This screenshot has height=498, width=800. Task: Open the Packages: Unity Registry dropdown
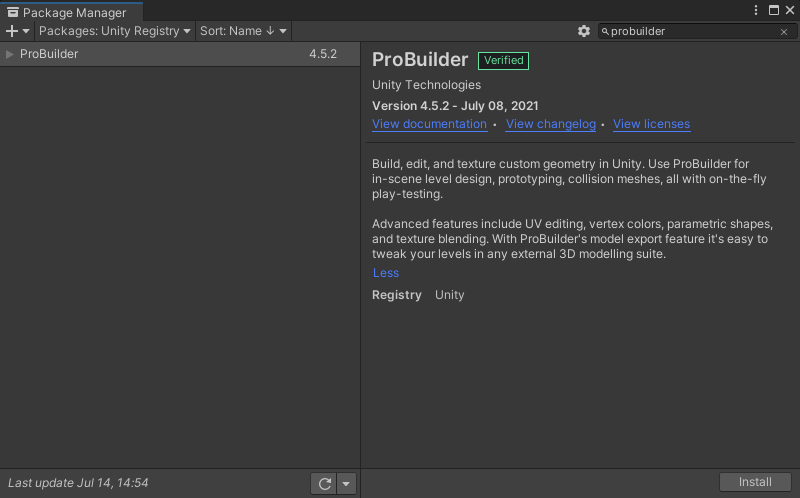(x=114, y=31)
